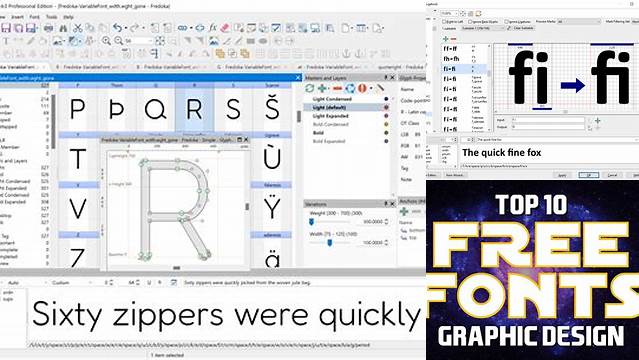Screen dimensions: 639x360
Task: Click the red minus Remove Master icon
Action: (x=337, y=88)
